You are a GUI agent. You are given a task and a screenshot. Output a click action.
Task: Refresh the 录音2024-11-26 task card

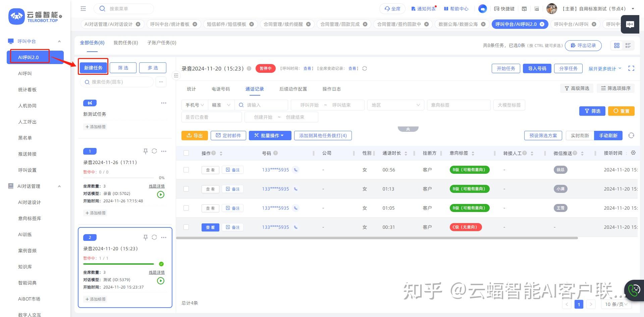click(154, 151)
